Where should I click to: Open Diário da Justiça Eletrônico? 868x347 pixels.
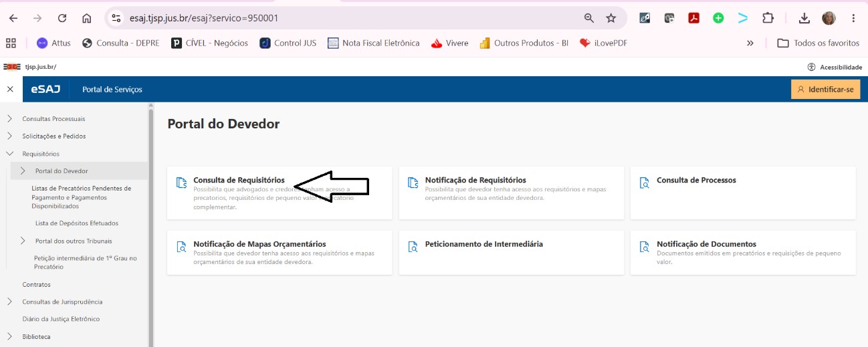coord(61,320)
